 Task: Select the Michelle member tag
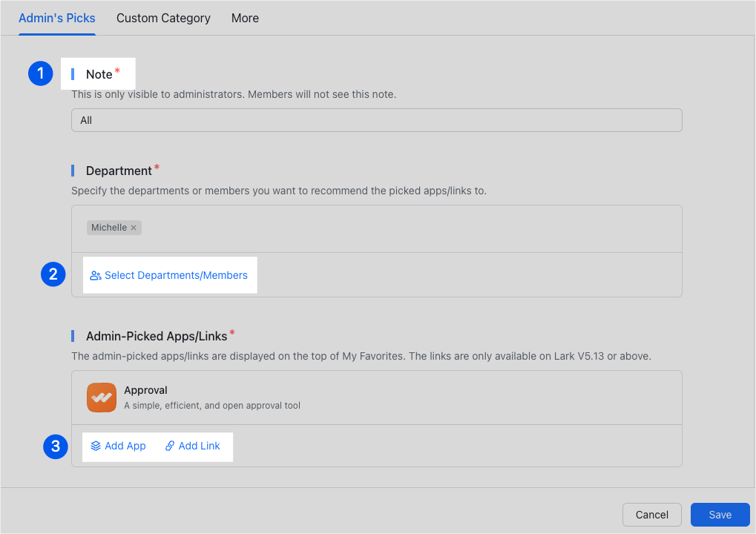[109, 228]
